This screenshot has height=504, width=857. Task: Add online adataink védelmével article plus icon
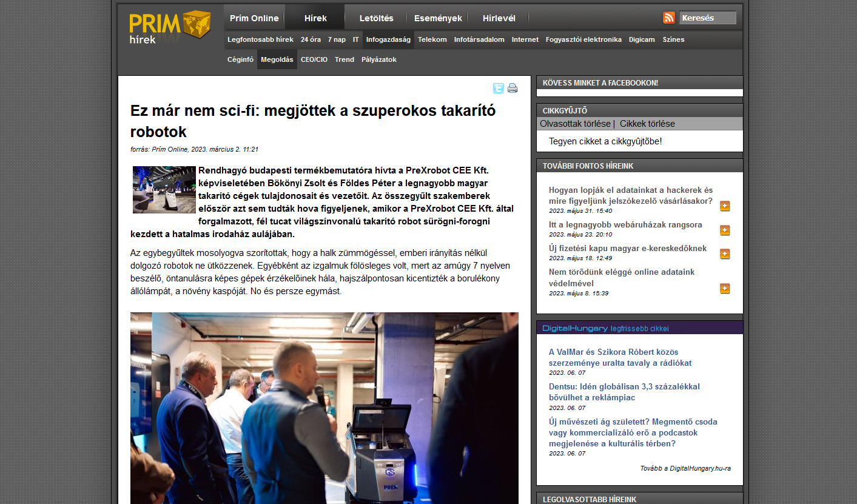(x=725, y=289)
